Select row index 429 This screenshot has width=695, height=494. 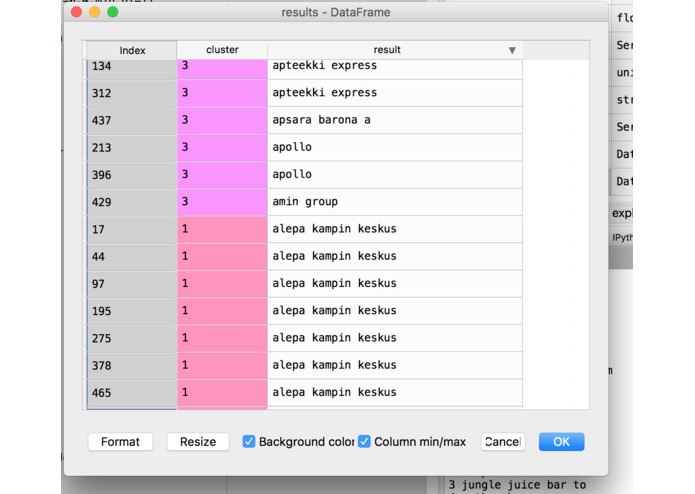click(132, 202)
